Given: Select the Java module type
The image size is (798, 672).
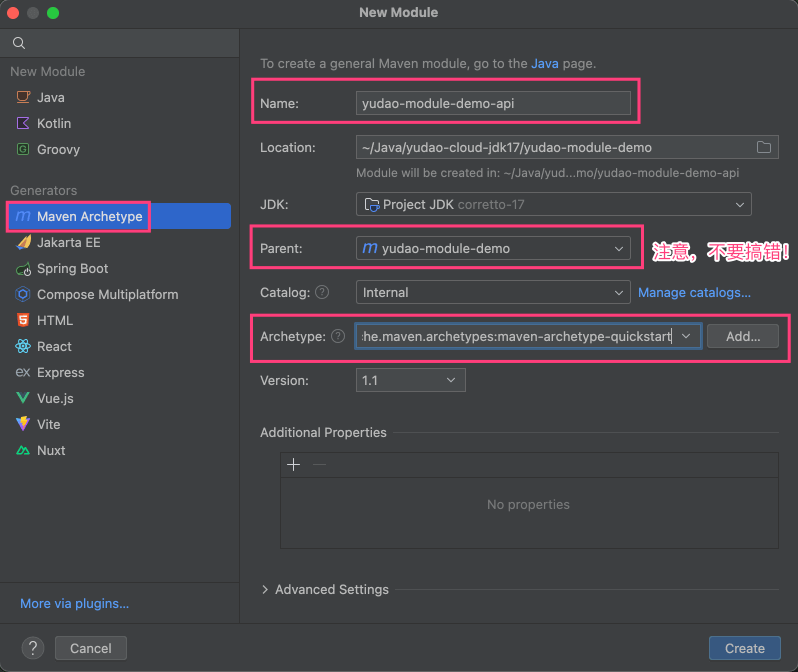Looking at the screenshot, I should (x=50, y=97).
